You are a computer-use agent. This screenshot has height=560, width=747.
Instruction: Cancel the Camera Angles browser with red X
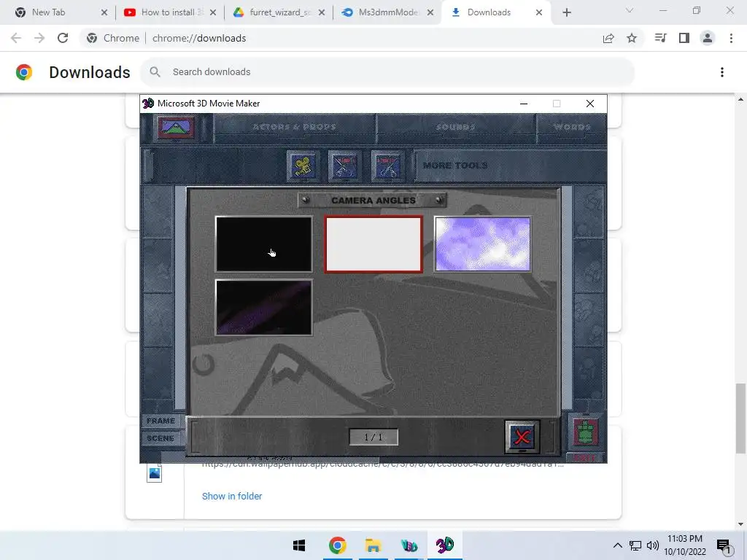[x=522, y=437]
